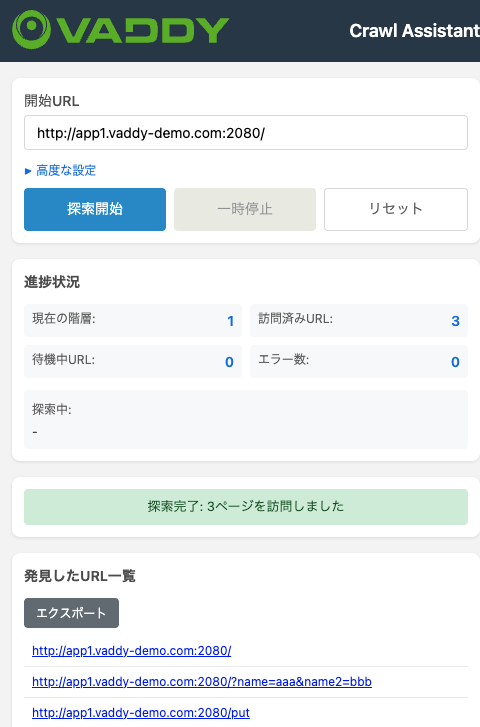Click the 探索完了 completion status banner
Screen dimensions: 480x727
point(246,507)
